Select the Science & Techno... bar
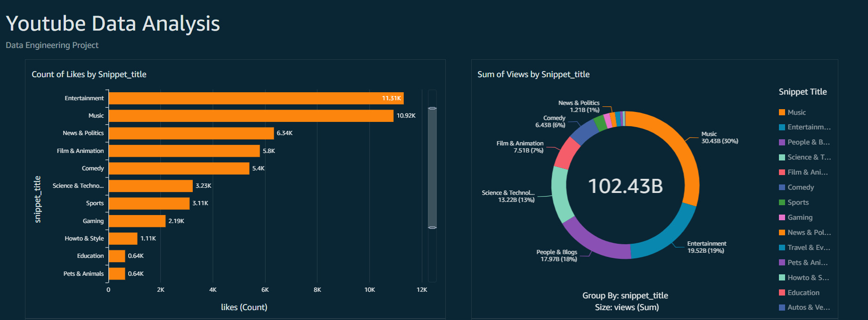 click(x=151, y=186)
